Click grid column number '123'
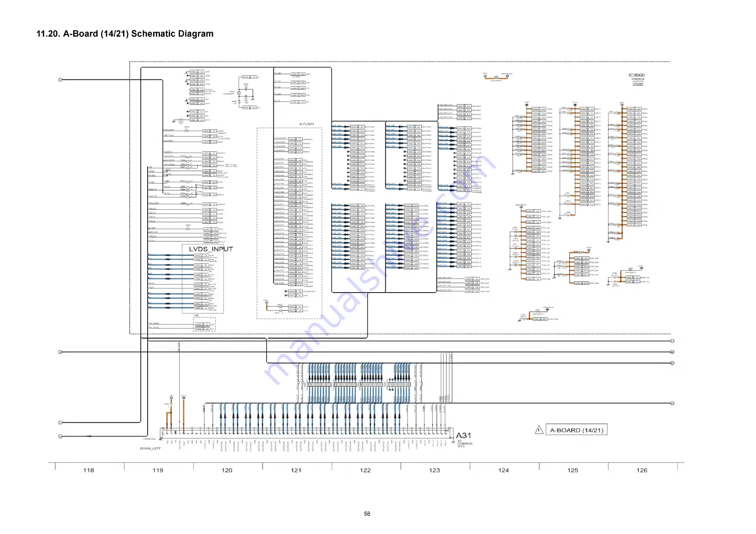Image resolution: width=756 pixels, height=534 pixels. [434, 470]
